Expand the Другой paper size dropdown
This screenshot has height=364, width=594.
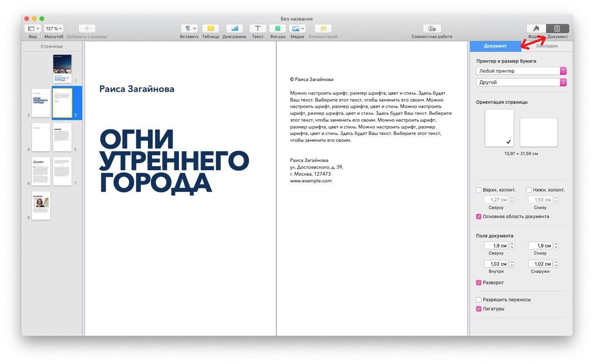521,82
